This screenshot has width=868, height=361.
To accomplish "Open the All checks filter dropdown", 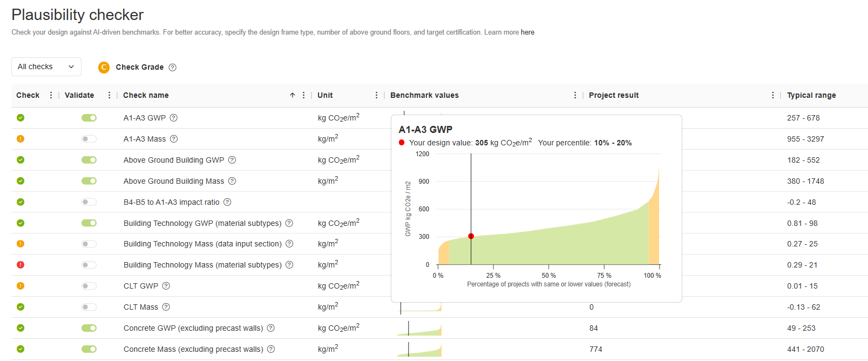I will pos(46,67).
